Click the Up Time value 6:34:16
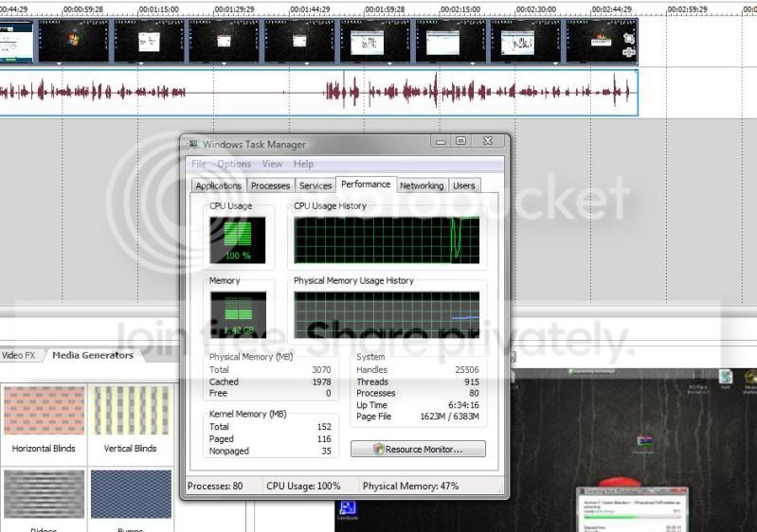 pyautogui.click(x=463, y=405)
